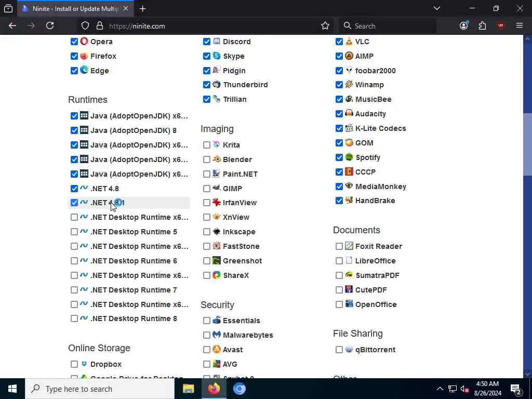Close the Ninite tab

point(126,8)
